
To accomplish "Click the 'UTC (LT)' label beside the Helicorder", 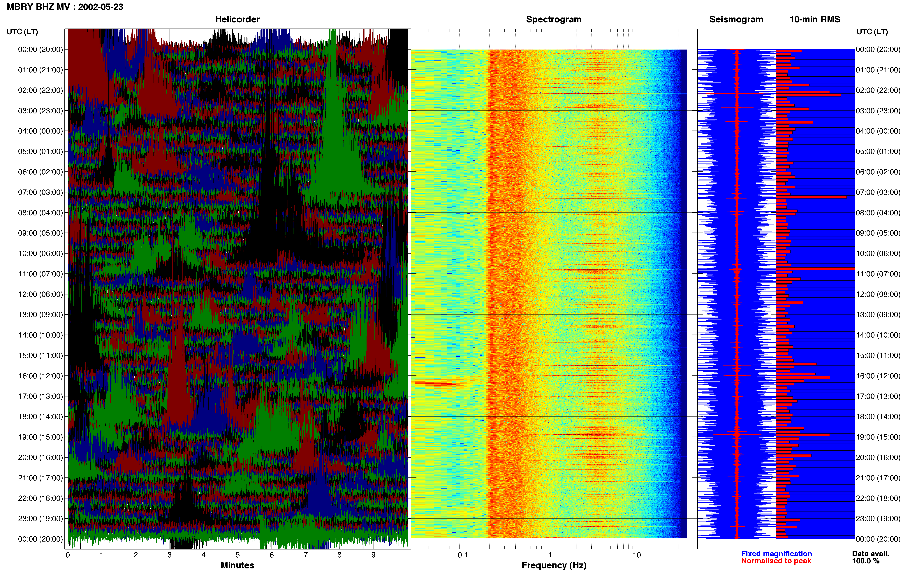I will pos(22,32).
